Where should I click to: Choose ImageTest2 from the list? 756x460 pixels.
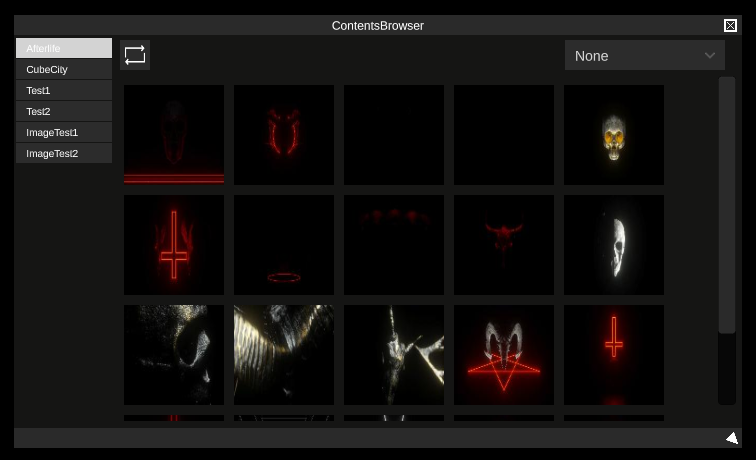click(x=64, y=153)
